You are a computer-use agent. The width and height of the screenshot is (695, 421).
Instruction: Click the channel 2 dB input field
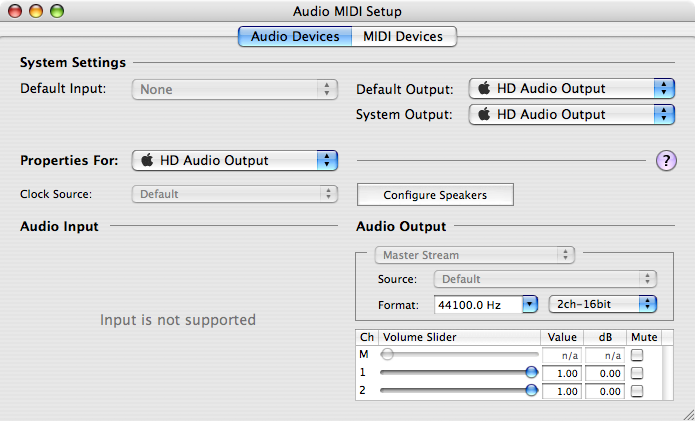point(604,391)
